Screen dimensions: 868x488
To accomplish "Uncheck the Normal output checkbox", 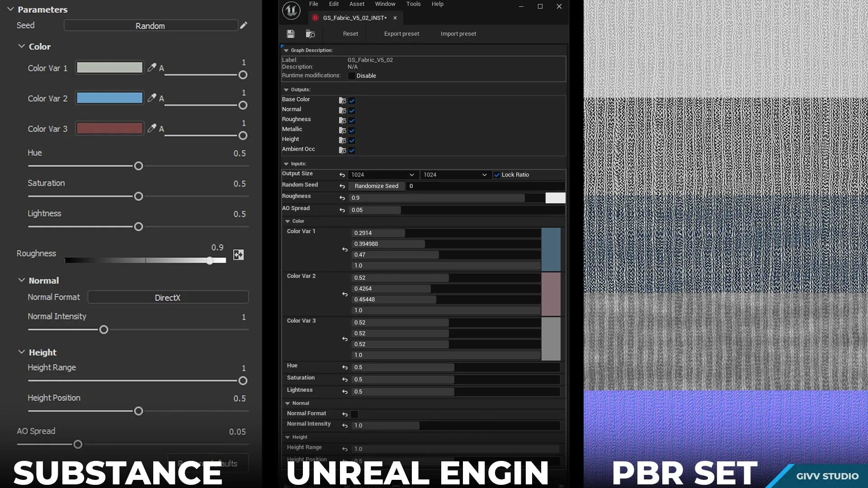I will click(352, 111).
